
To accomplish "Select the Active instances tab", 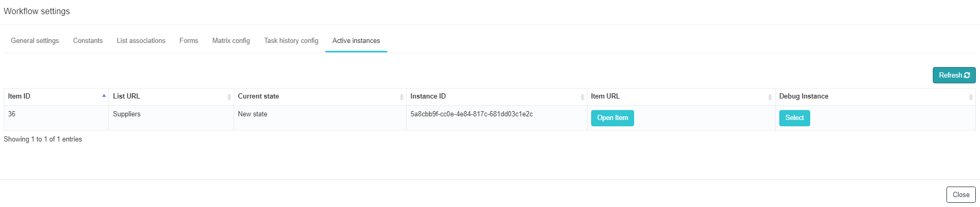I will point(356,41).
